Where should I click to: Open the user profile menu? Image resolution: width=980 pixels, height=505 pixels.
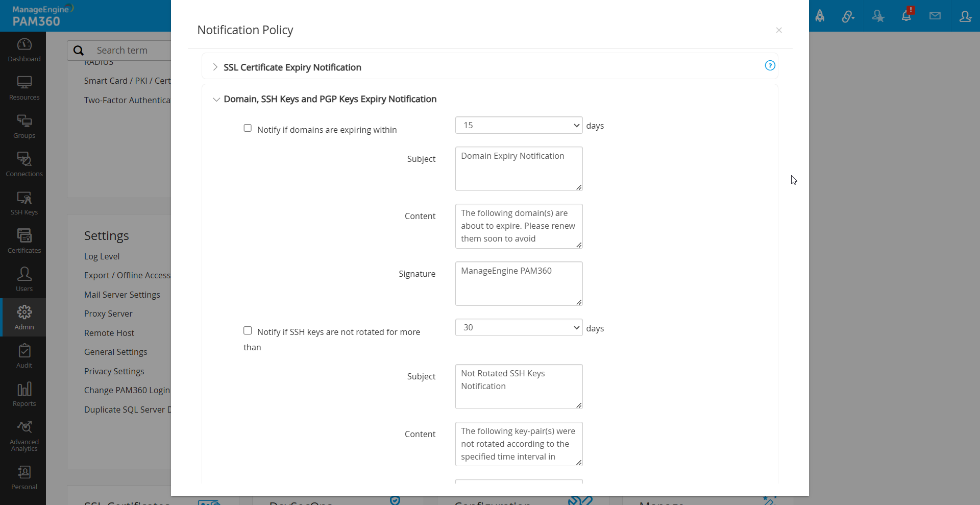(x=965, y=16)
